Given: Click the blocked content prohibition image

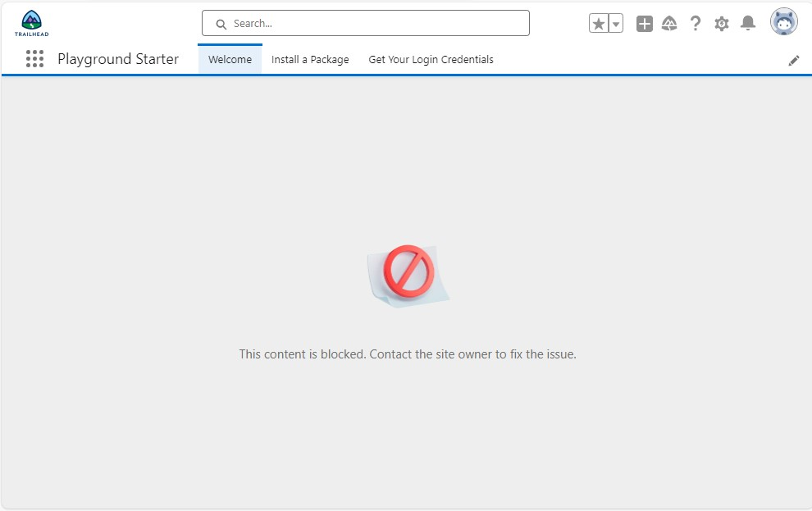Looking at the screenshot, I should (x=408, y=276).
